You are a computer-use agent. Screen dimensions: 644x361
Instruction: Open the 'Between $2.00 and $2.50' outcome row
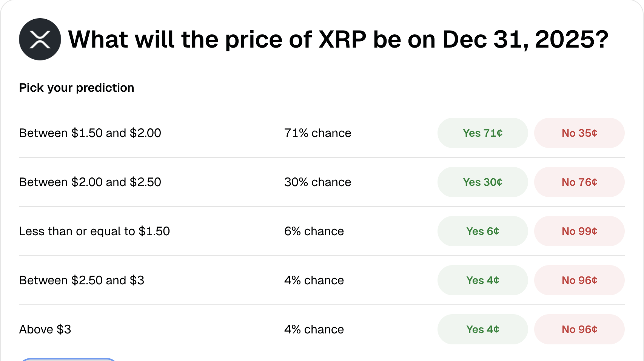click(x=90, y=182)
